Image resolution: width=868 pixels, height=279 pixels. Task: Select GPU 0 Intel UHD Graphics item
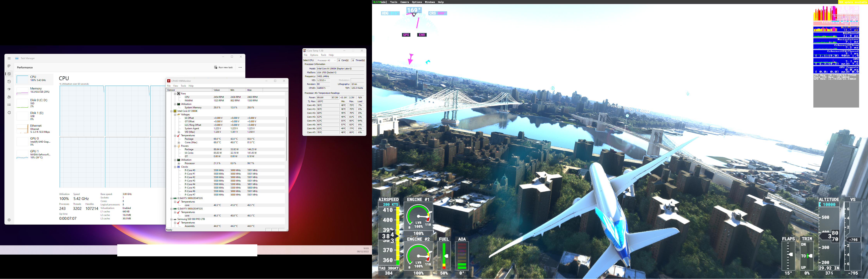click(x=34, y=141)
